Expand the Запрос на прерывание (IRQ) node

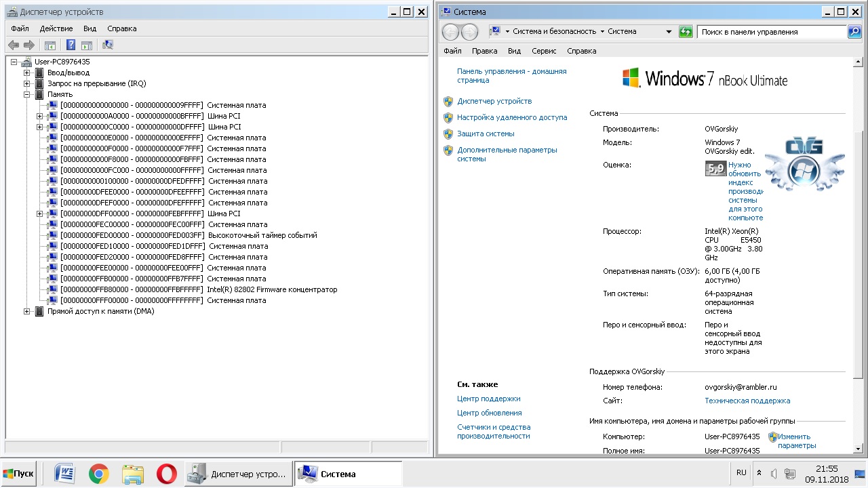[27, 83]
